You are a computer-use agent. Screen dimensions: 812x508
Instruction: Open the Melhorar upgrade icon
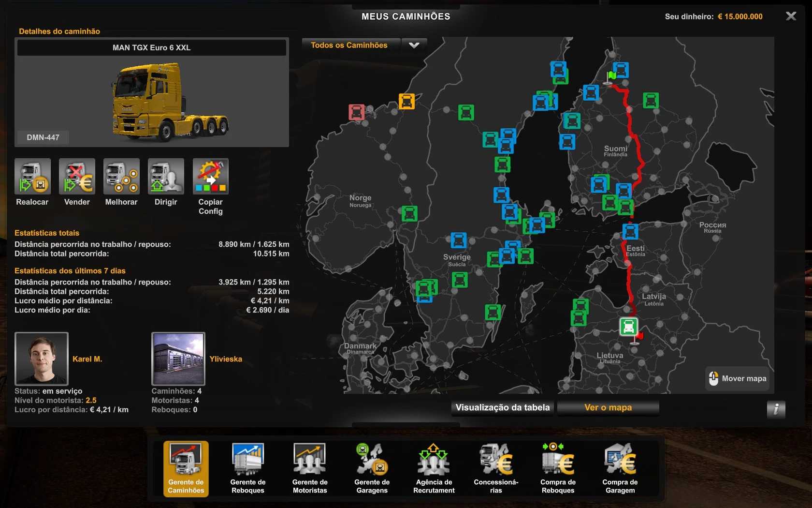(121, 177)
